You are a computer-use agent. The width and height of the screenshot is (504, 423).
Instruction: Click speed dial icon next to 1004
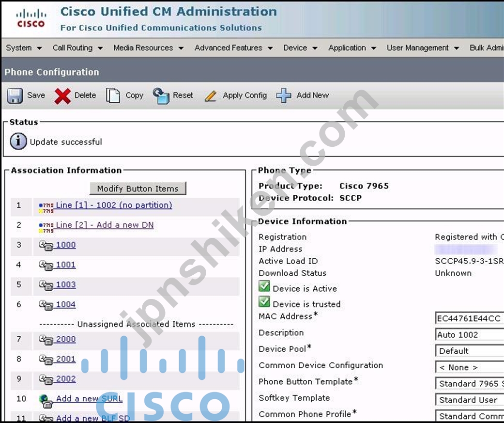point(46,305)
